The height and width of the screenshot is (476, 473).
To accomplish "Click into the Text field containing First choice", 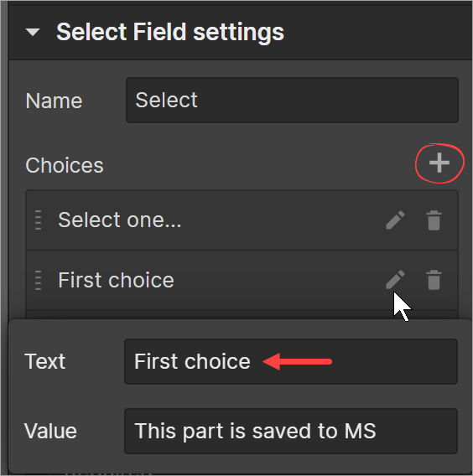I will (291, 361).
